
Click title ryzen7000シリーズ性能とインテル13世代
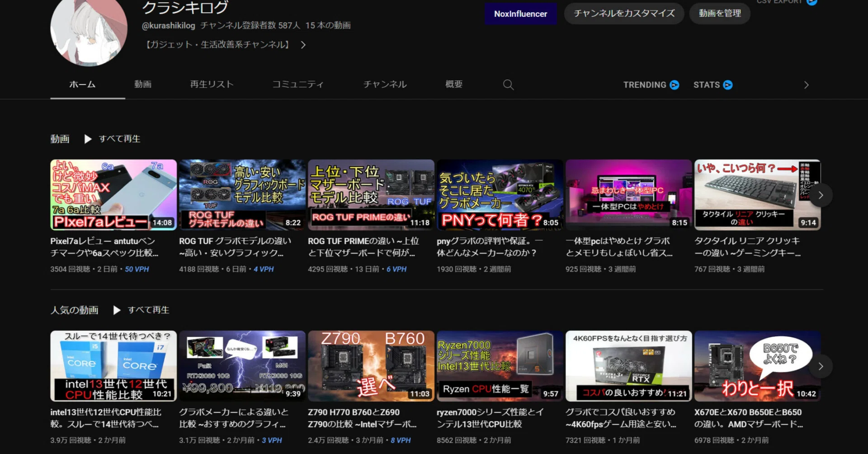tap(490, 418)
